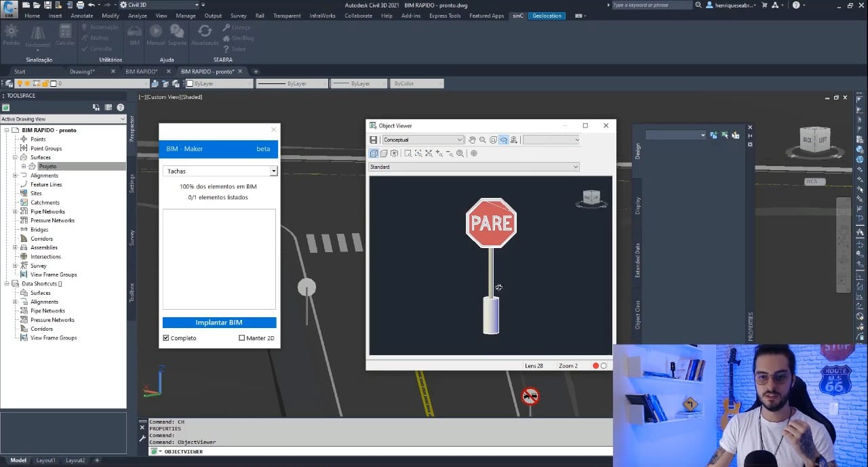Screen dimensions: 868x467
Task: Close the BIM Maker dialog
Action: (274, 129)
